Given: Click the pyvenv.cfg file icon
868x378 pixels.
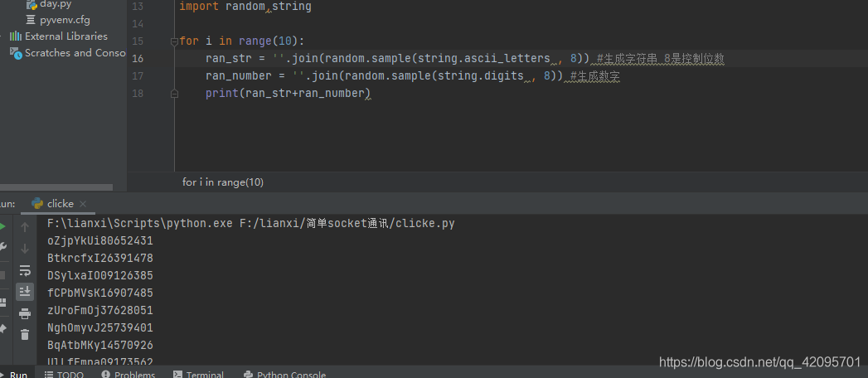Looking at the screenshot, I should [x=31, y=20].
